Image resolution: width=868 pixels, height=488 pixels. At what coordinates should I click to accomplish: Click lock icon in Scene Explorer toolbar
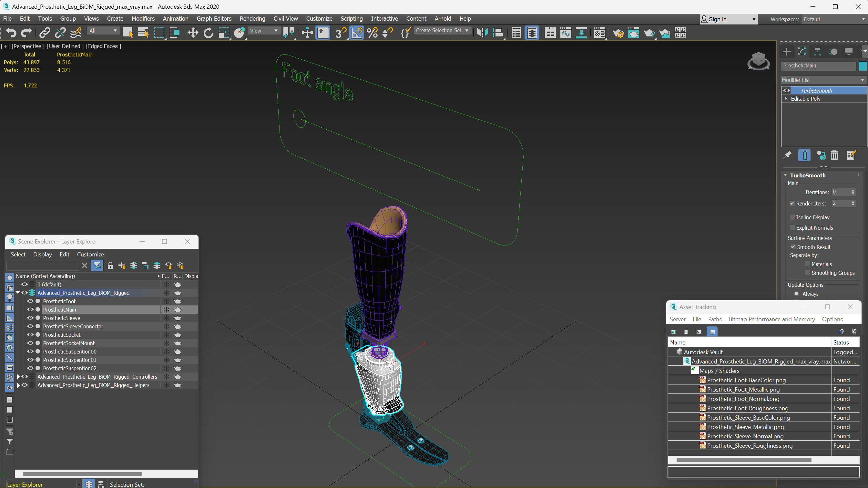tap(110, 265)
